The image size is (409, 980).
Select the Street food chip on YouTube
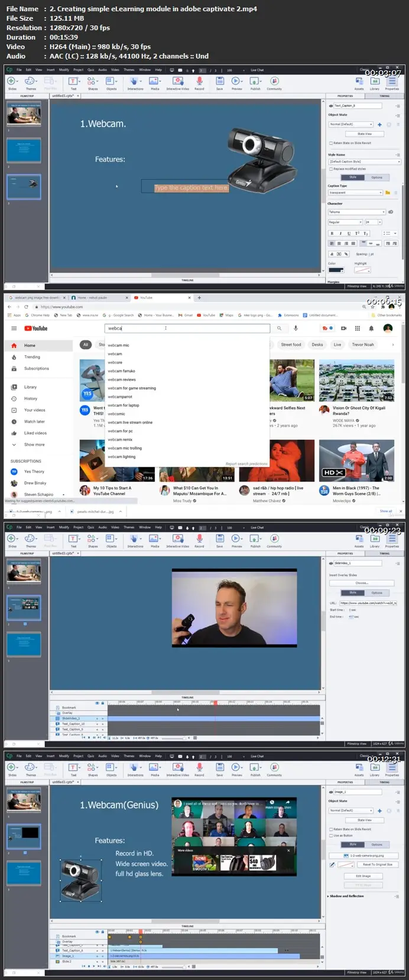[291, 345]
